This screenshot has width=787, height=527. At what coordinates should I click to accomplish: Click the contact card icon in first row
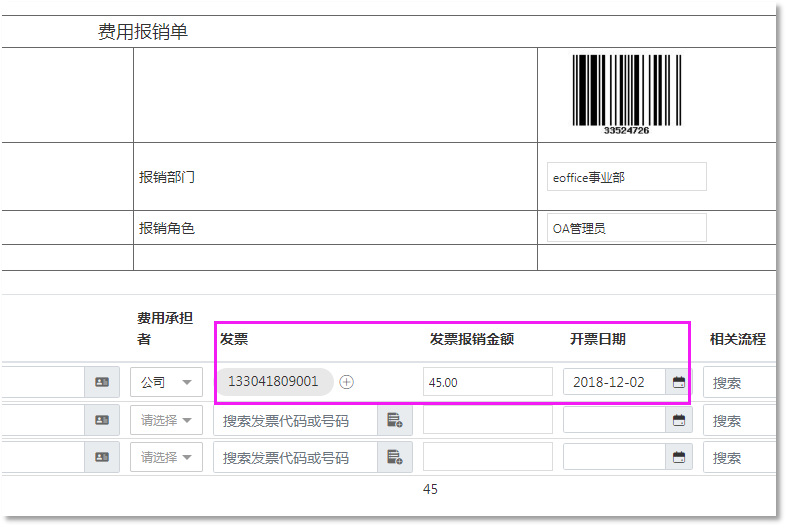102,382
